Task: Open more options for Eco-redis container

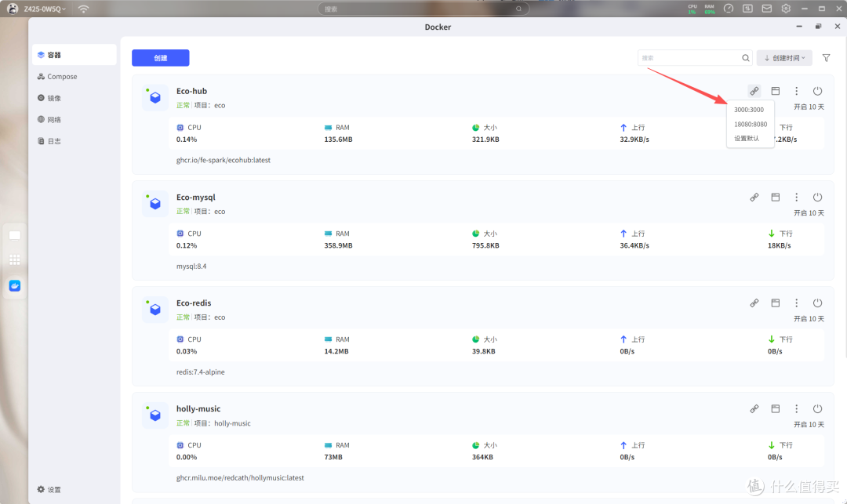Action: [x=796, y=303]
